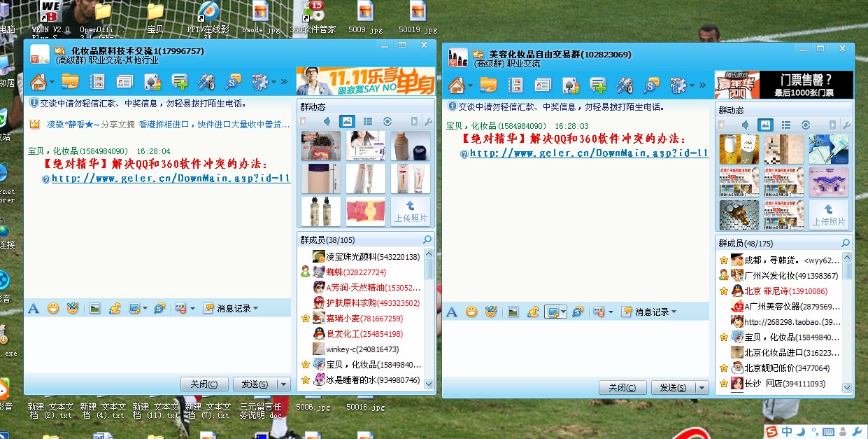Open the screenshot dropdown arrow in left window
Viewport: 868px width, 439px height.
click(x=144, y=308)
